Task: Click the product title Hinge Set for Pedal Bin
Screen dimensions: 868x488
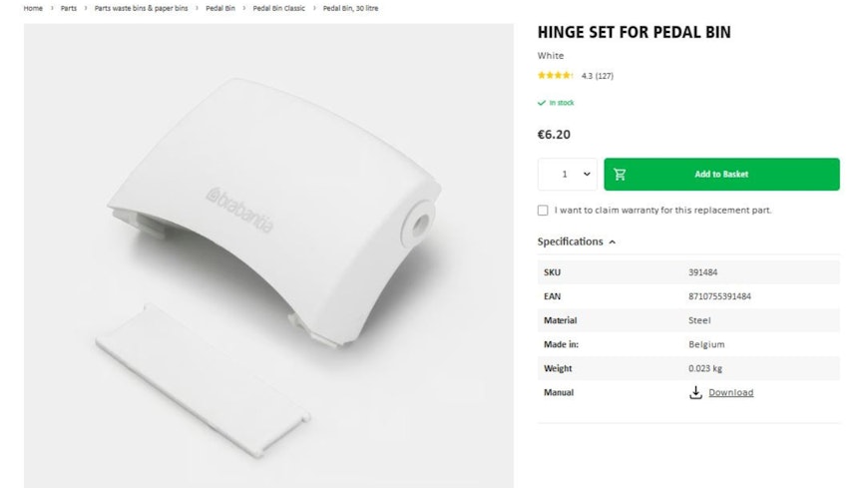Action: [x=634, y=32]
